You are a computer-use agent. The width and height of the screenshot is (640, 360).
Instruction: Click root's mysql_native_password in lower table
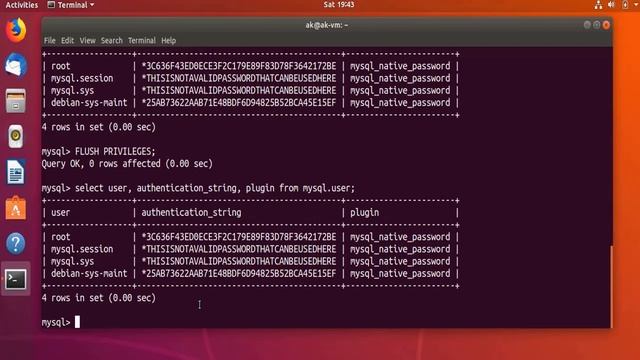pos(400,237)
